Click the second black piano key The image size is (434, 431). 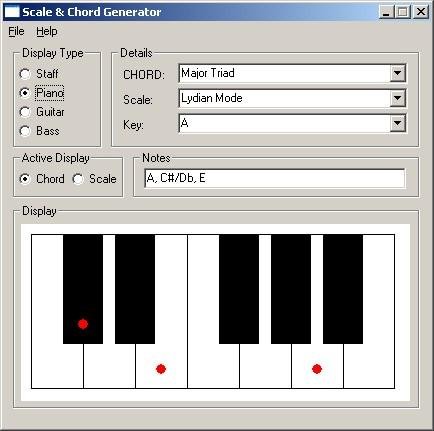[x=135, y=289]
